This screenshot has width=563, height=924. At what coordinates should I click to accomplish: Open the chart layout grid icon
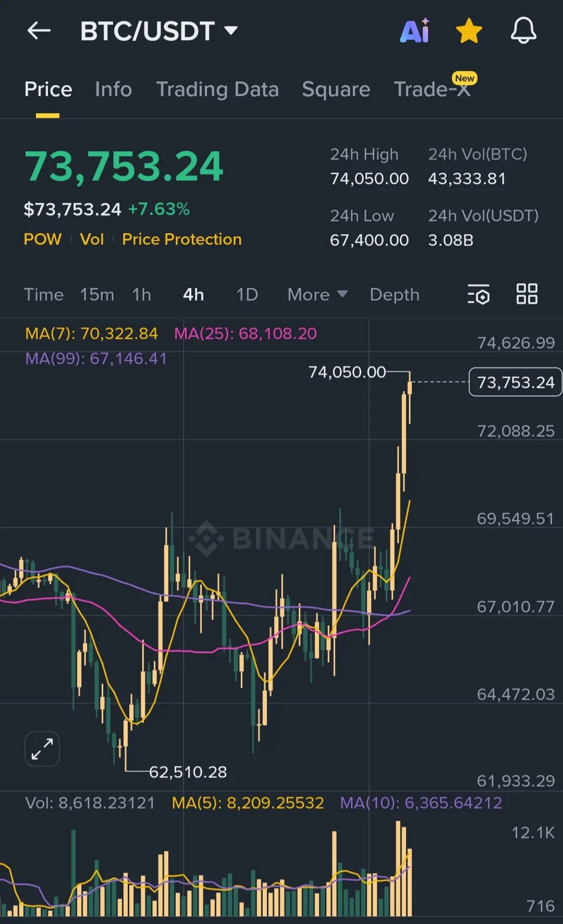coord(527,294)
